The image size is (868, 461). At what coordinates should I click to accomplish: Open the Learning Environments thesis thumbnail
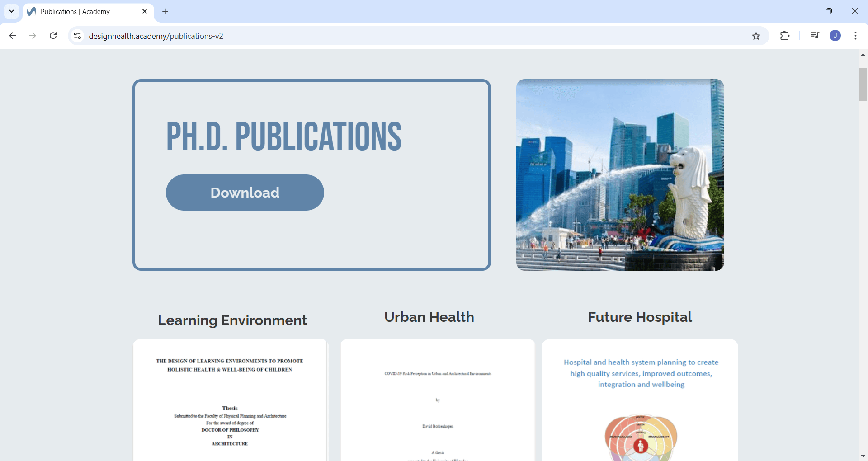pos(230,400)
